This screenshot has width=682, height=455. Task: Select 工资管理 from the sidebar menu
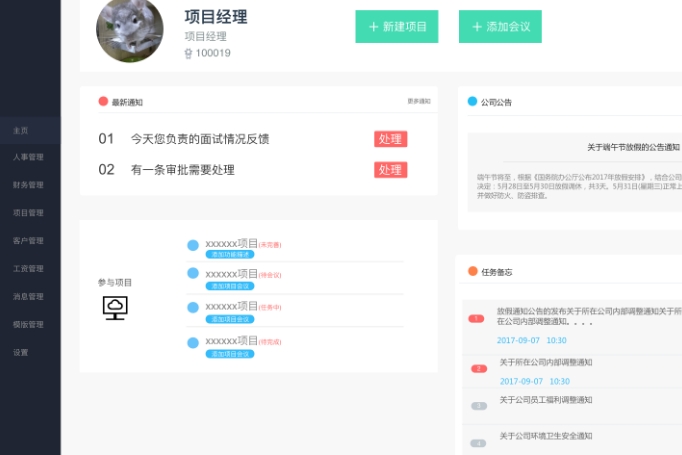(28, 269)
